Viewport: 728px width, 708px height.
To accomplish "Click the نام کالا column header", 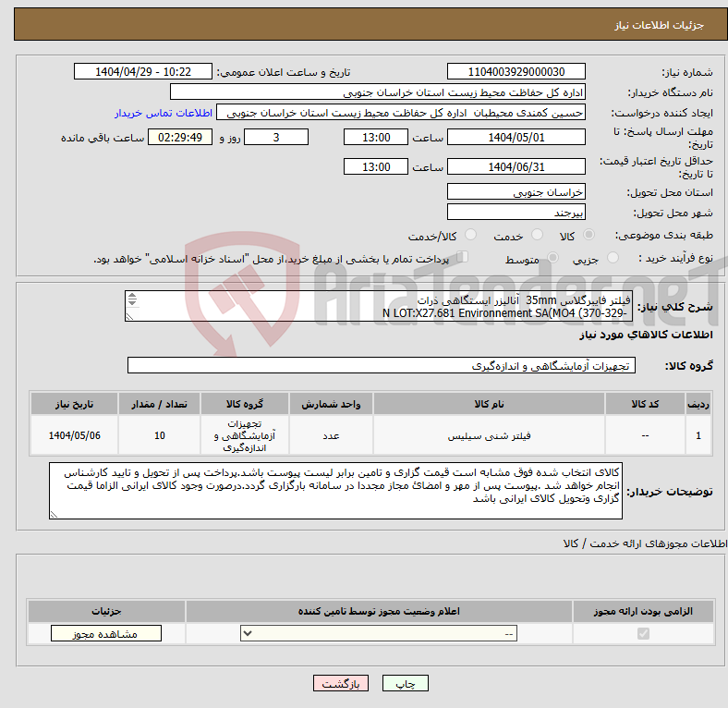I will (x=489, y=404).
